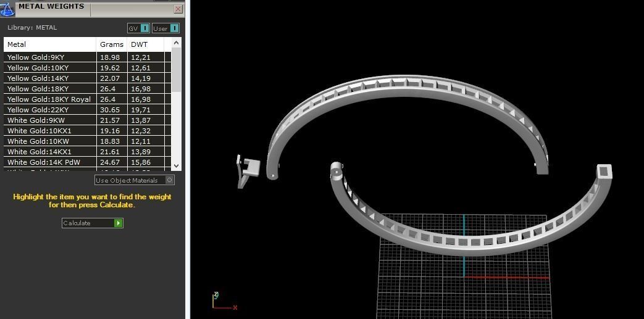
Task: Toggle the User library switch
Action: [x=175, y=28]
